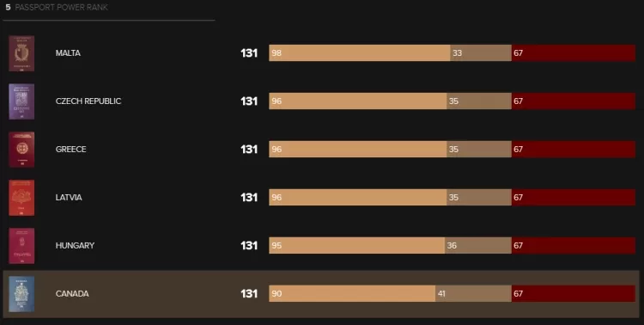
Task: Click Latvia's mobility score 131
Action: click(249, 198)
